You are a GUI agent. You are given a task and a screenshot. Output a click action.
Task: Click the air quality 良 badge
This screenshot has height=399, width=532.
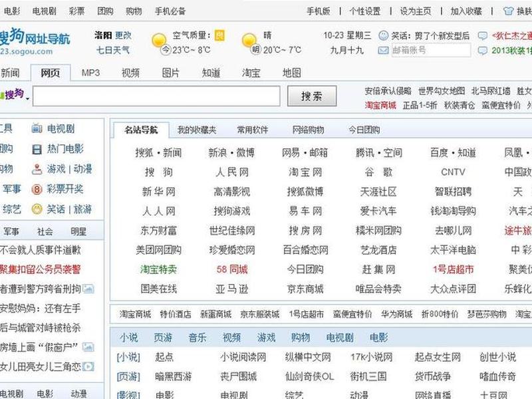[220, 35]
